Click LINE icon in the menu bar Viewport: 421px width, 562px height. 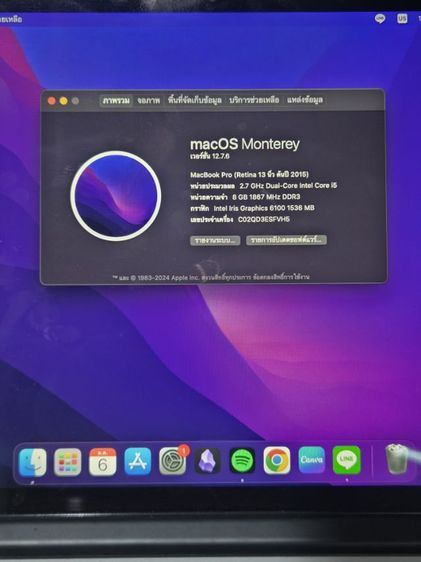coord(380,19)
